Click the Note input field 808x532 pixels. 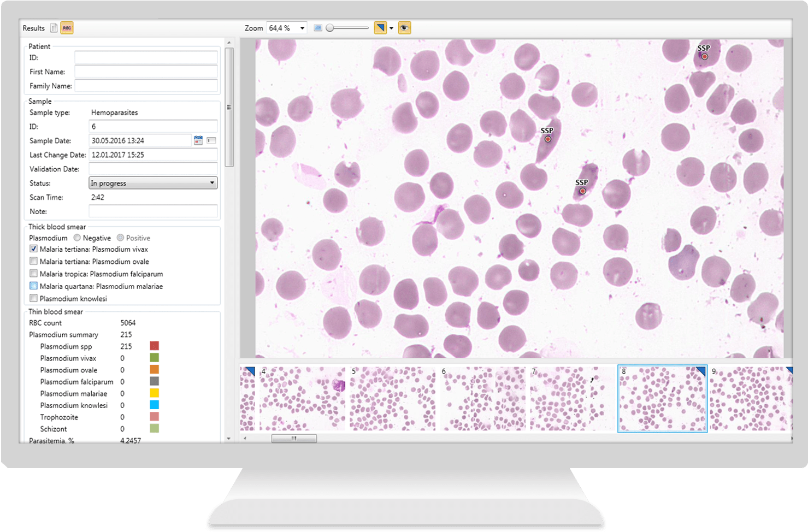pyautogui.click(x=153, y=211)
